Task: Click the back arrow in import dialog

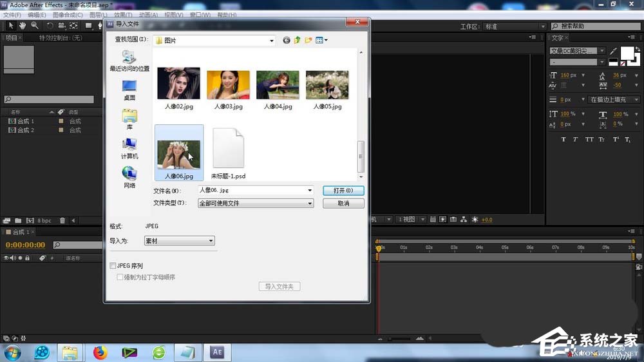Action: [x=287, y=40]
